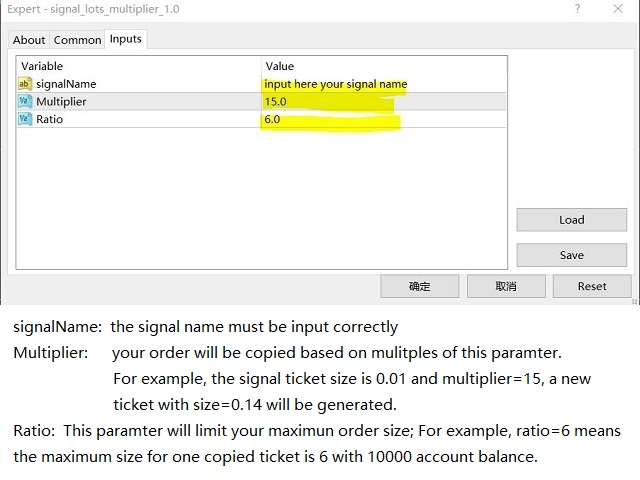Edit the Ratio value 6.0
Screen dimensions: 640x480
(x=384, y=119)
